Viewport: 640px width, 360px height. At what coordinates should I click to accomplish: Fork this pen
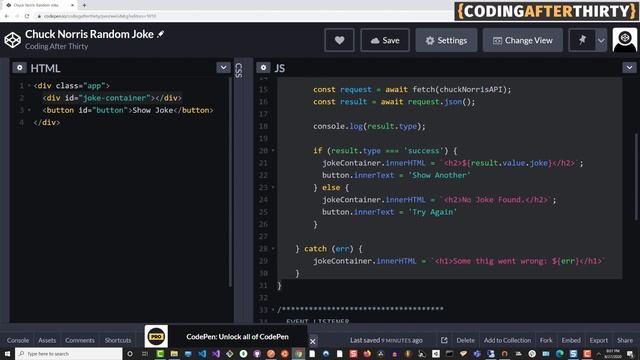point(546,340)
